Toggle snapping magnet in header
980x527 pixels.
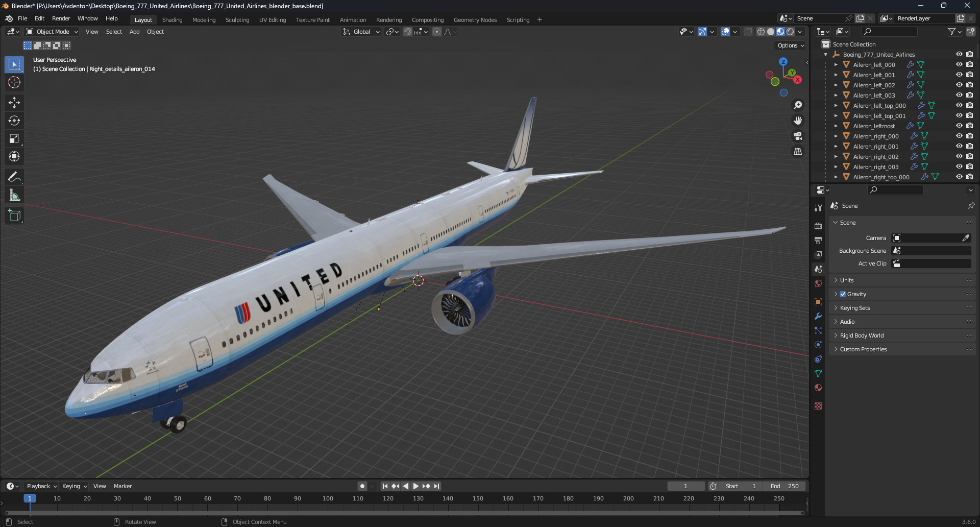(x=408, y=32)
